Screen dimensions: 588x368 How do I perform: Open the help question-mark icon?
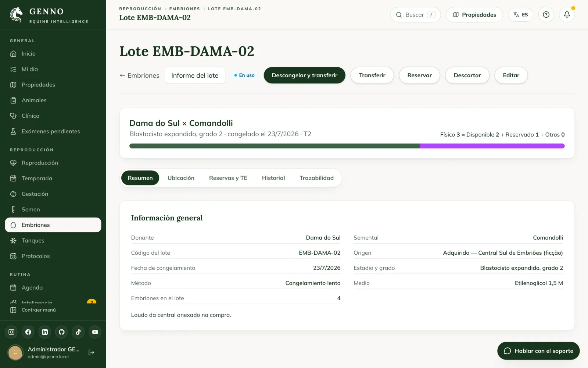click(x=546, y=15)
